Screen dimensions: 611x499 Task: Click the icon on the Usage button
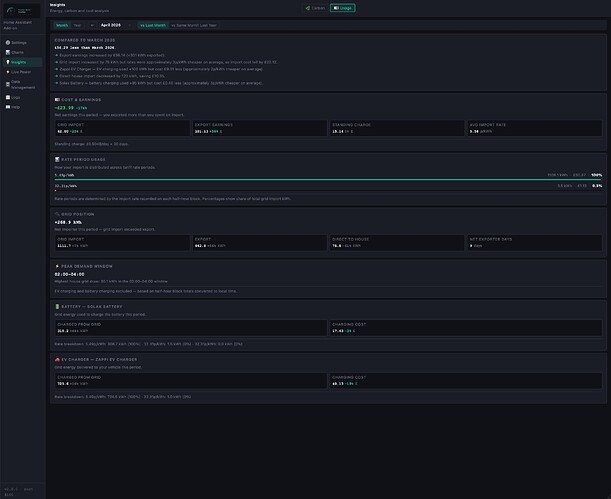tap(336, 8)
